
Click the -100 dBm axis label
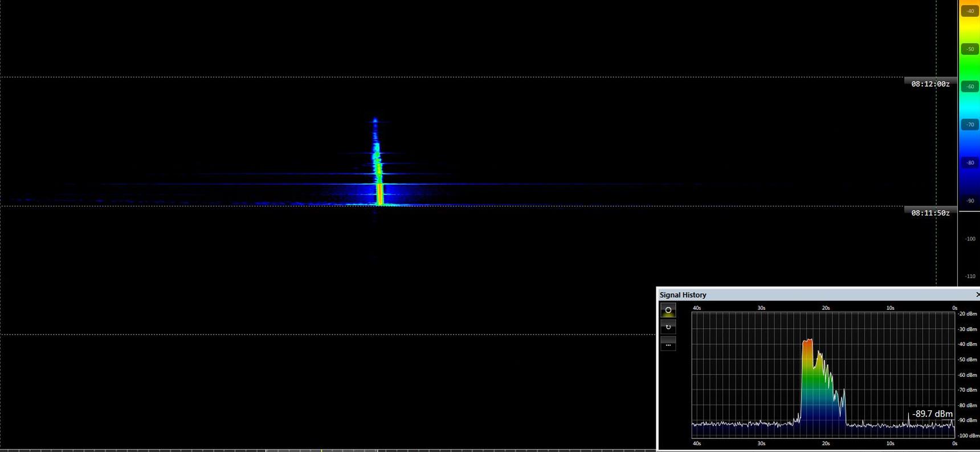click(967, 436)
